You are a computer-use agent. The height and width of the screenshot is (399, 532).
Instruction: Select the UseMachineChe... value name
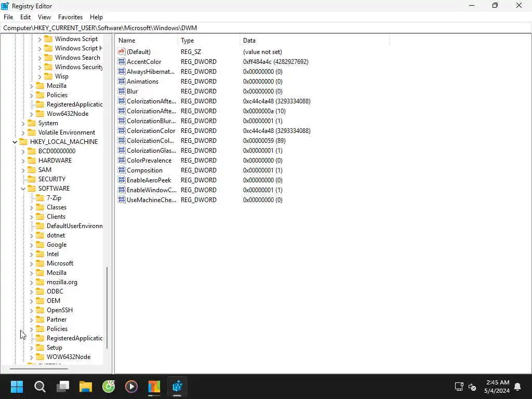[x=151, y=200]
